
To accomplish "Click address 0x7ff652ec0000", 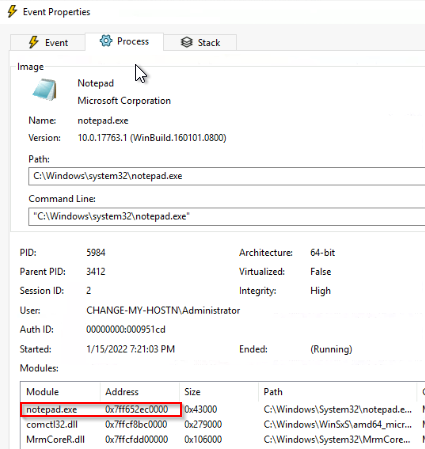I will click(x=137, y=409).
